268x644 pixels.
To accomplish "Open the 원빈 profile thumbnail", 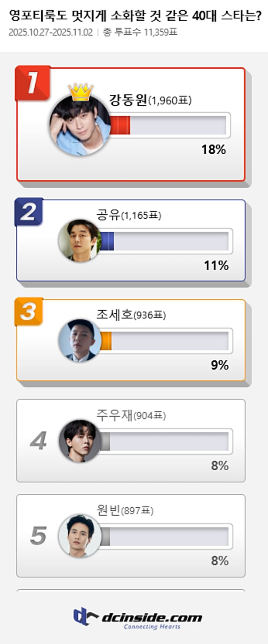I will click(80, 536).
